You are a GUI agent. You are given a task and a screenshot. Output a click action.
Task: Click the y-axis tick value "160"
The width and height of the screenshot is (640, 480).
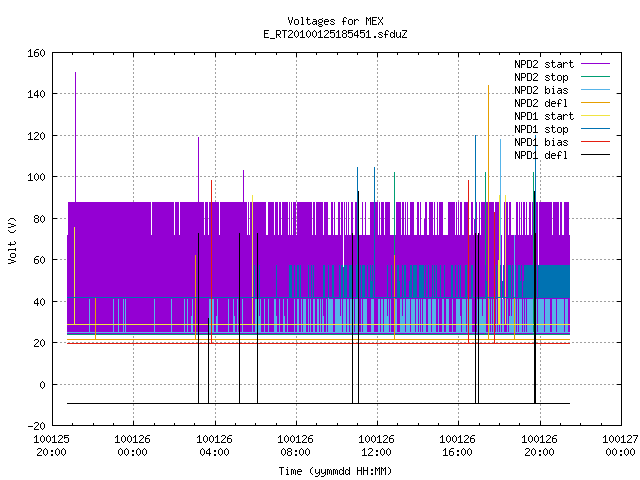tap(36, 53)
